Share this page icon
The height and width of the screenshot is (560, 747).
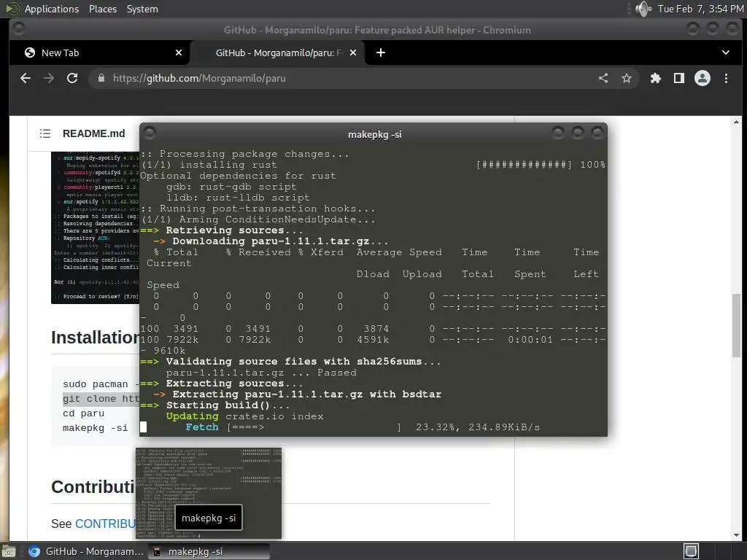pos(603,78)
